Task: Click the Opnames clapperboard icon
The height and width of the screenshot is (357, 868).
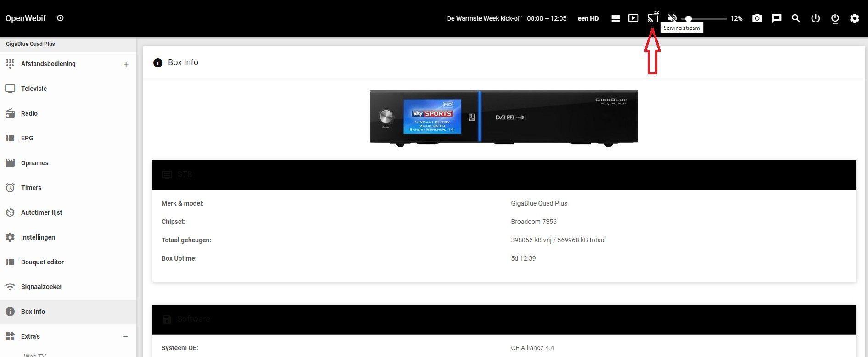Action: (10, 163)
